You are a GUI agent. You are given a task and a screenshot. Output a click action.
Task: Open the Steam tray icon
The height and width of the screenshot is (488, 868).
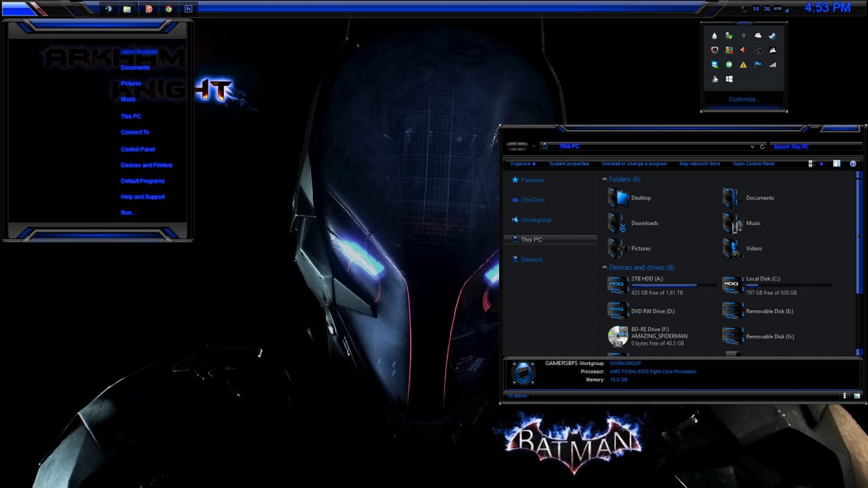tap(772, 36)
